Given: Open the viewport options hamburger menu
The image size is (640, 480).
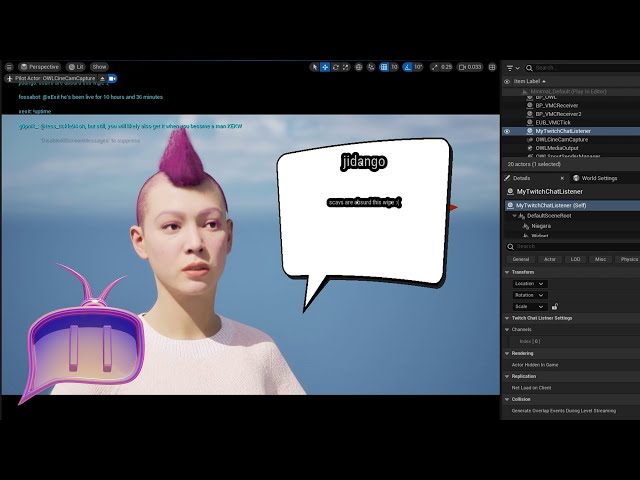Looking at the screenshot, I should coord(9,67).
